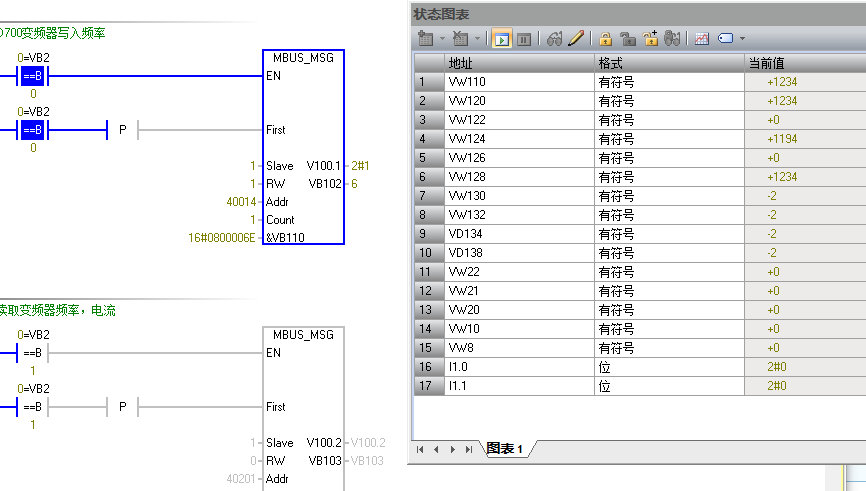Screen dimensions: 866x491
Task: Click the Unforce open lock icon
Action: 628,39
